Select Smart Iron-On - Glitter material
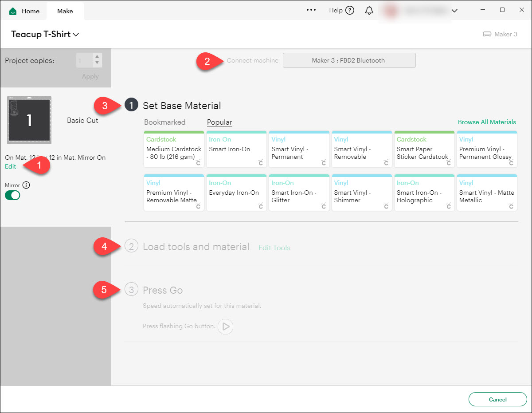The width and height of the screenshot is (532, 413). point(299,193)
